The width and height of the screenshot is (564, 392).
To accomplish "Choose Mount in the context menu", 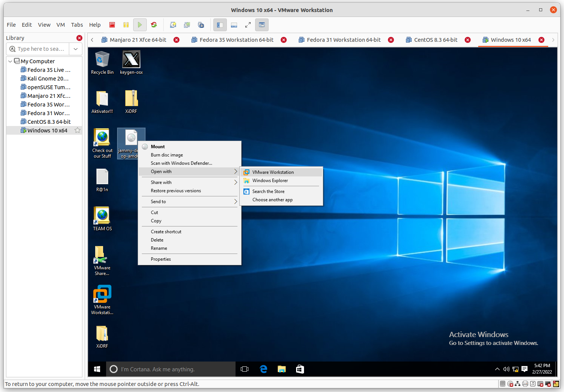I will click(x=190, y=147).
